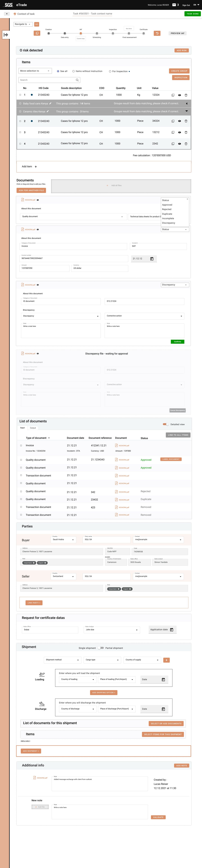202x868 pixels.
Task: Toggle Single/Partial shipment switch
Action: [101, 648]
